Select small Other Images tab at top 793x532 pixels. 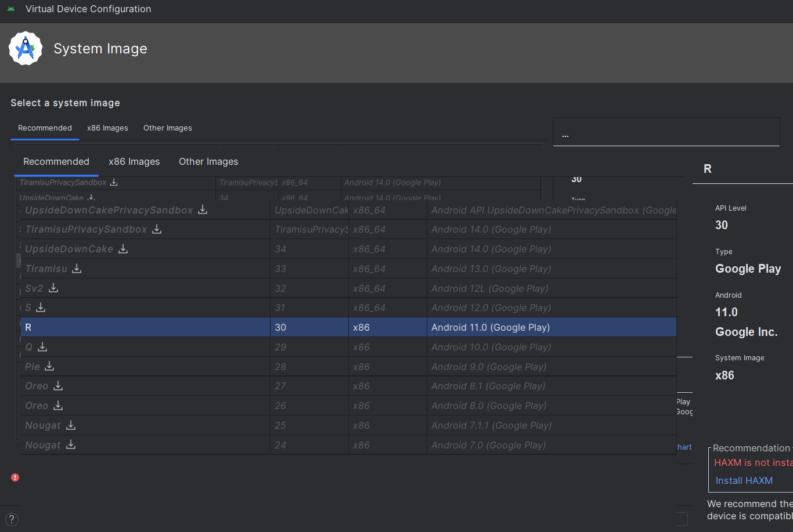point(168,128)
